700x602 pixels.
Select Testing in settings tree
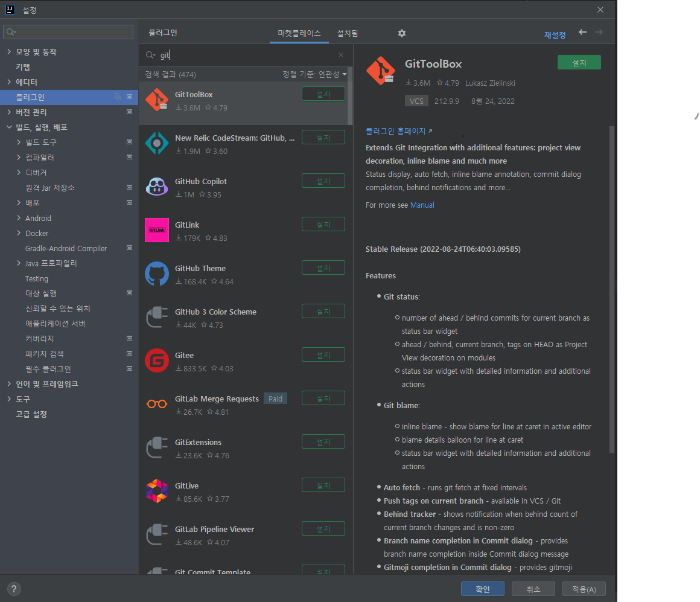[x=37, y=279]
